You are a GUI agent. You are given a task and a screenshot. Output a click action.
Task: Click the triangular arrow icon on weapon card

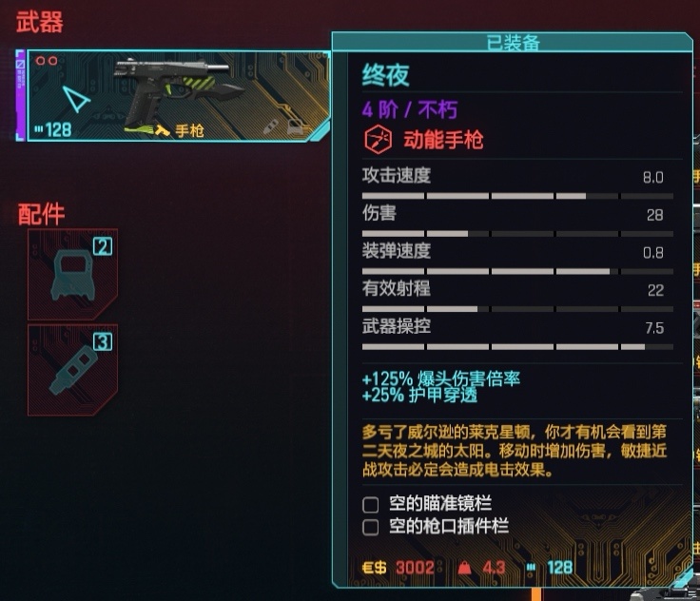pyautogui.click(x=76, y=98)
